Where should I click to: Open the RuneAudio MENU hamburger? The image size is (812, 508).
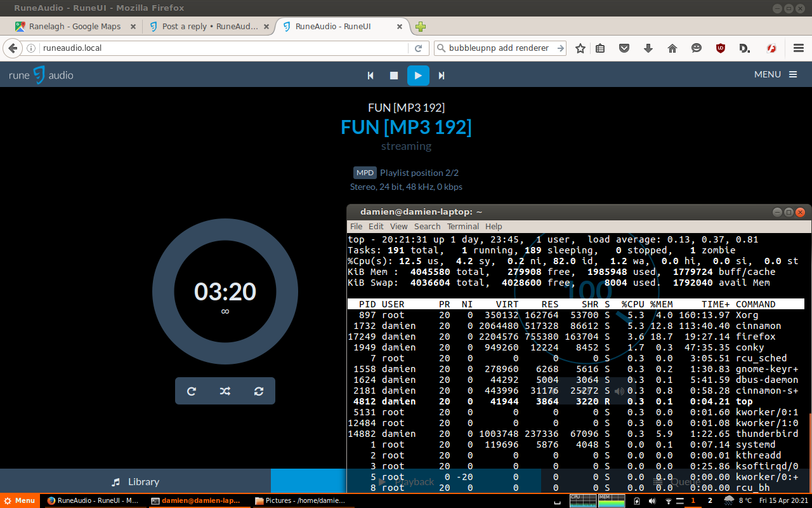point(775,74)
